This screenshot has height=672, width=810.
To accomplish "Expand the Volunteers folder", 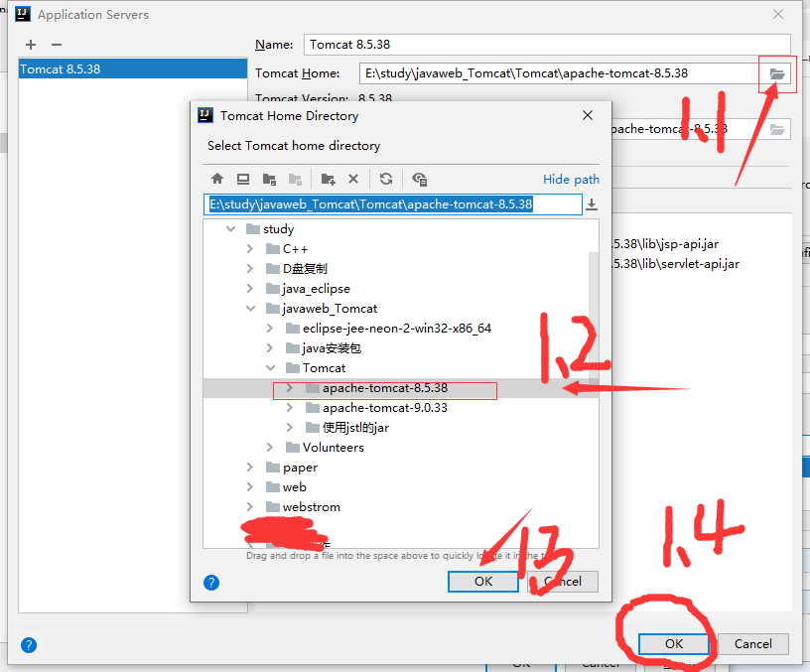I will tap(270, 448).
